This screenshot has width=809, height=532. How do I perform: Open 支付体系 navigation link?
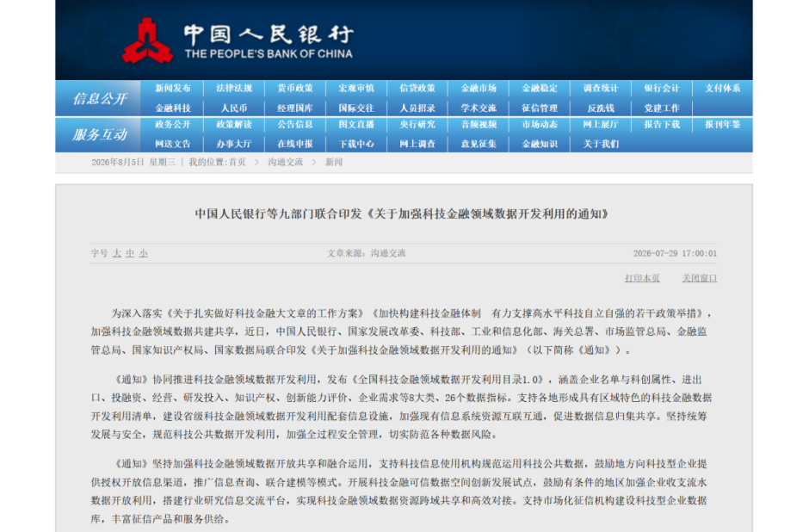click(x=723, y=89)
